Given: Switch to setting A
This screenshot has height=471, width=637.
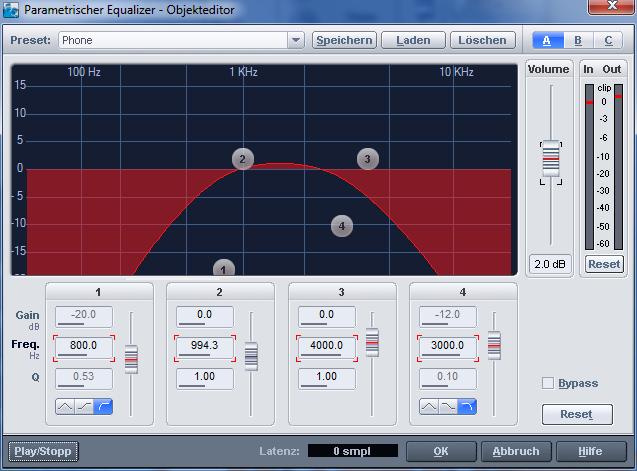Looking at the screenshot, I should click(x=547, y=40).
